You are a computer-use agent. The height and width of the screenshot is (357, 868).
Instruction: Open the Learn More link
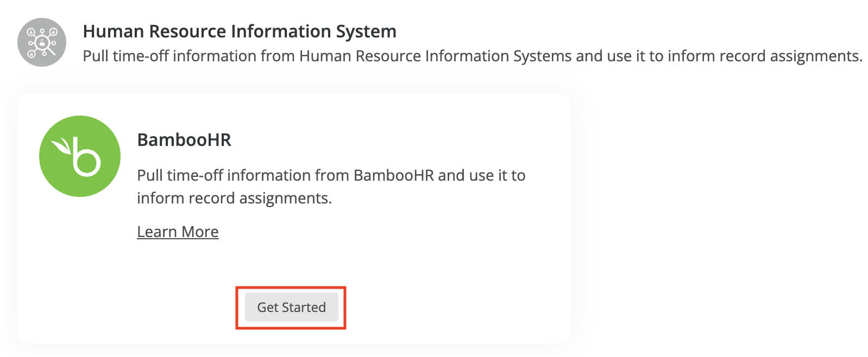[x=178, y=232]
